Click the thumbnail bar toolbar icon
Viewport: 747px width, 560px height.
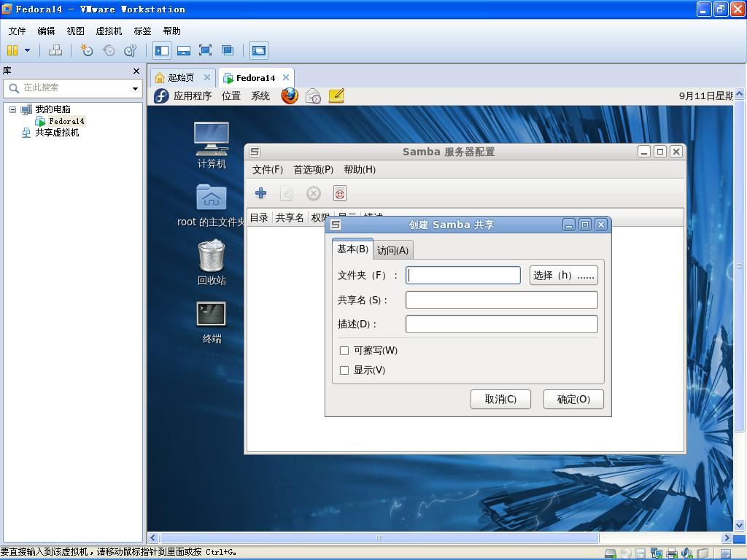(x=183, y=50)
